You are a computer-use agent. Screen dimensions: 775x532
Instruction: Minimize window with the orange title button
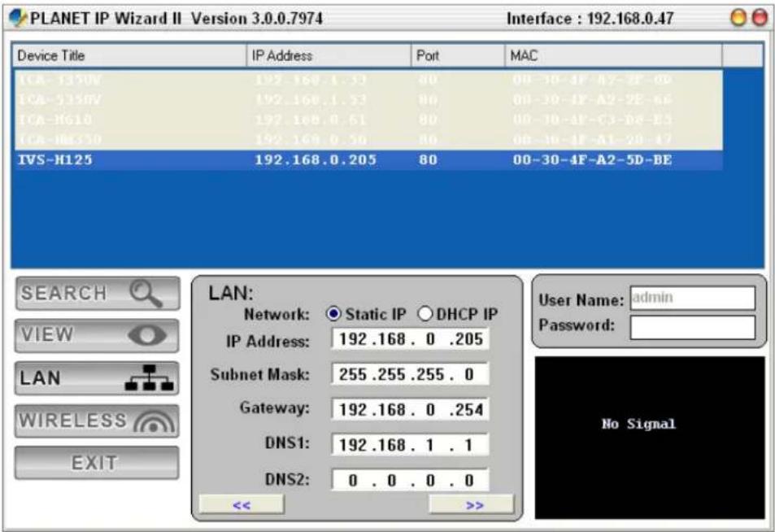coord(738,18)
